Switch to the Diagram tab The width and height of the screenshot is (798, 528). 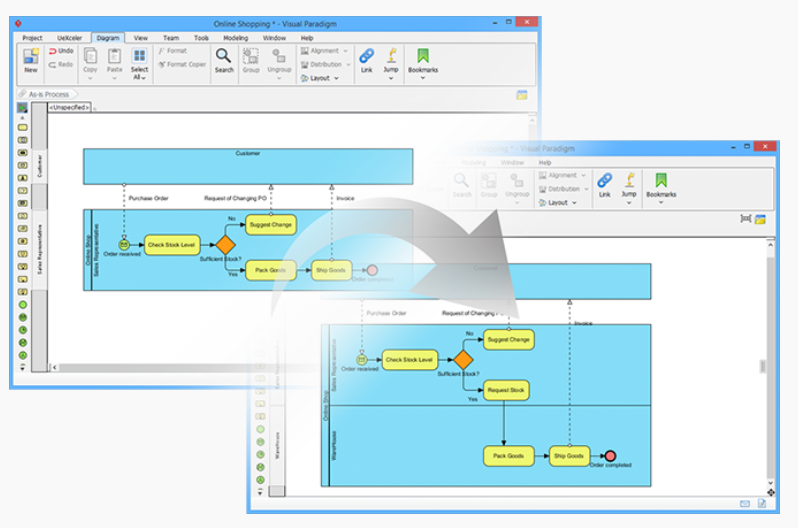pyautogui.click(x=108, y=38)
